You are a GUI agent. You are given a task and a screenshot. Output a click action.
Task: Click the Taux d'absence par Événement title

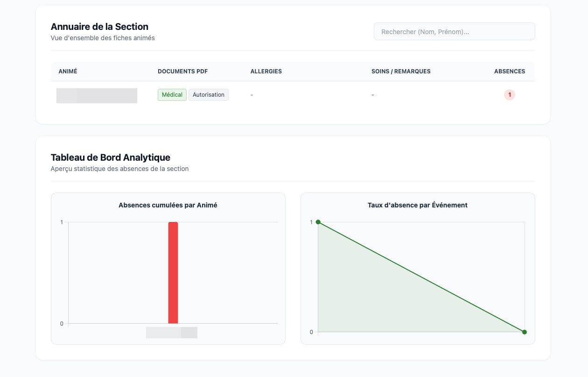click(x=418, y=205)
